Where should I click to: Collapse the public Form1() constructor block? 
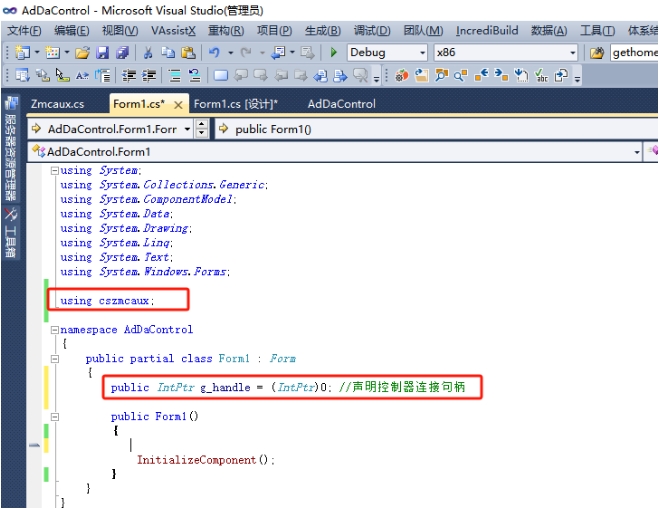coord(54,417)
